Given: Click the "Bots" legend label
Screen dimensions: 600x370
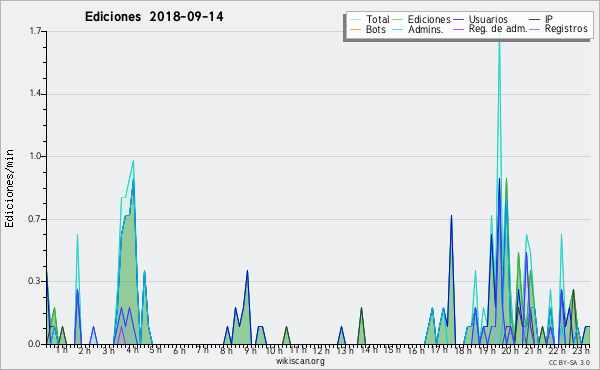Looking at the screenshot, I should [375, 29].
